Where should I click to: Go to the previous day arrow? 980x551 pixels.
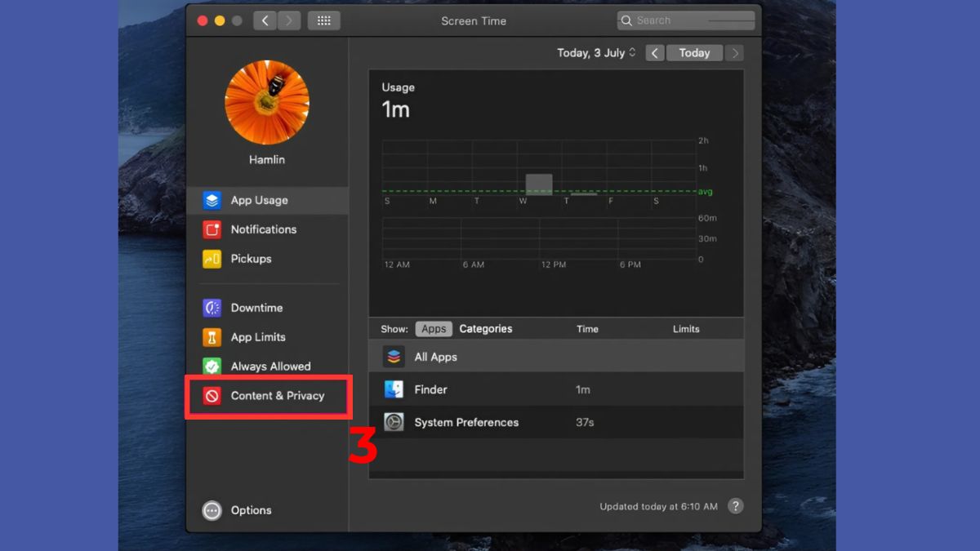coord(655,53)
